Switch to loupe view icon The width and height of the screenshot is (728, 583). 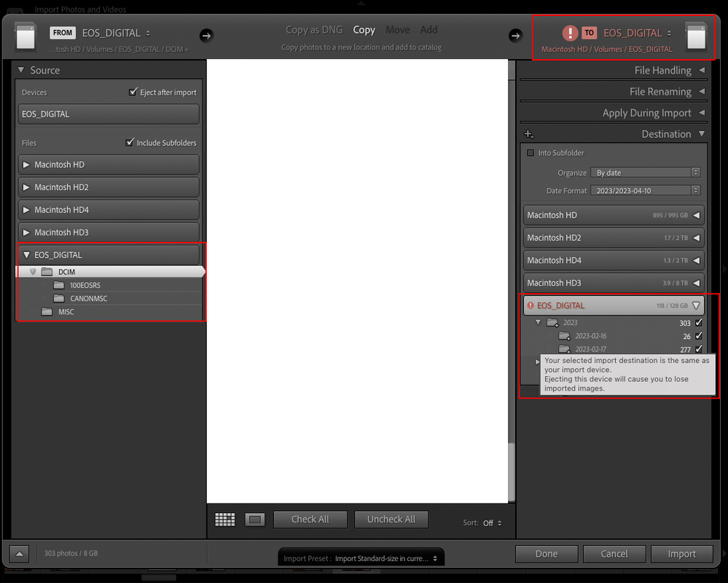tap(254, 519)
